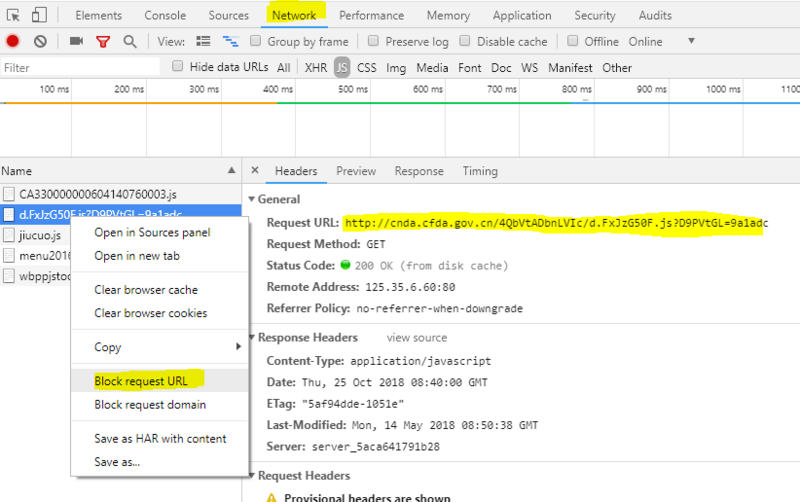800x502 pixels.
Task: Go to the Performance tab
Action: pos(371,15)
